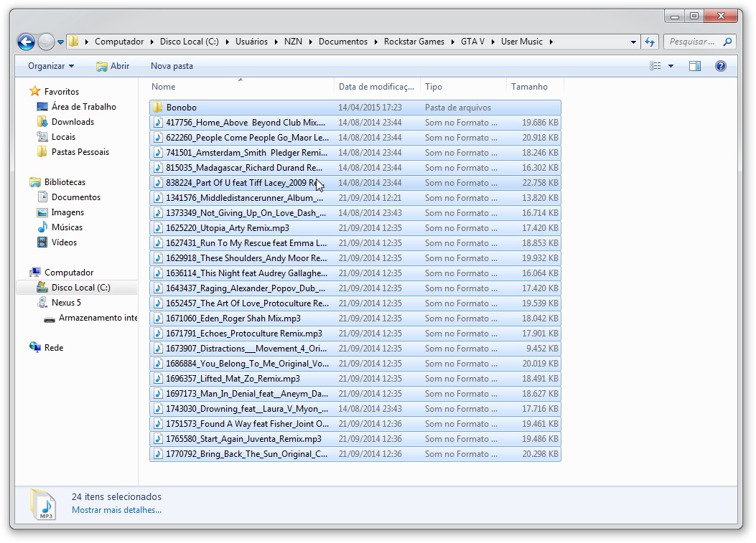The height and width of the screenshot is (543, 756).
Task: Click the Refresh button beside address bar
Action: (650, 42)
